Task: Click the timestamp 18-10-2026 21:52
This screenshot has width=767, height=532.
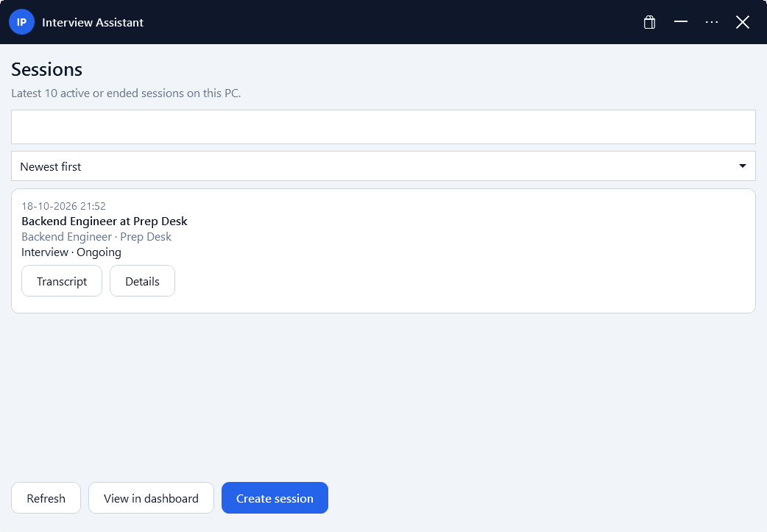Action: point(63,206)
